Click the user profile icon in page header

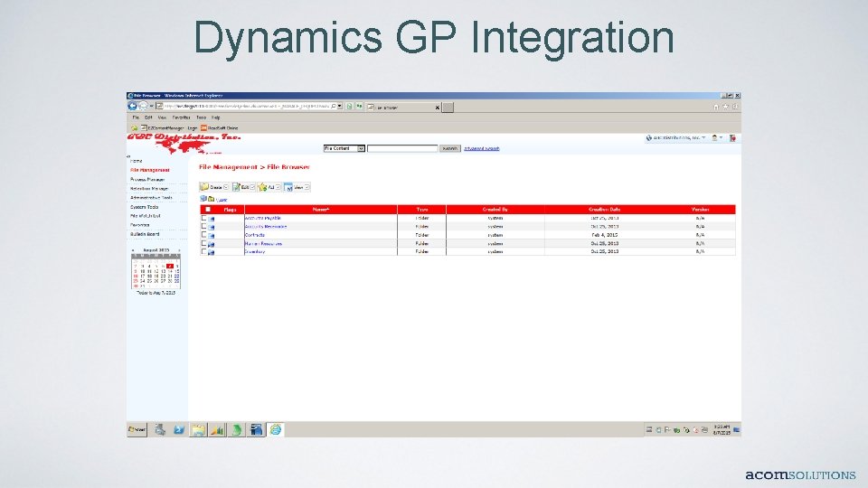point(714,137)
